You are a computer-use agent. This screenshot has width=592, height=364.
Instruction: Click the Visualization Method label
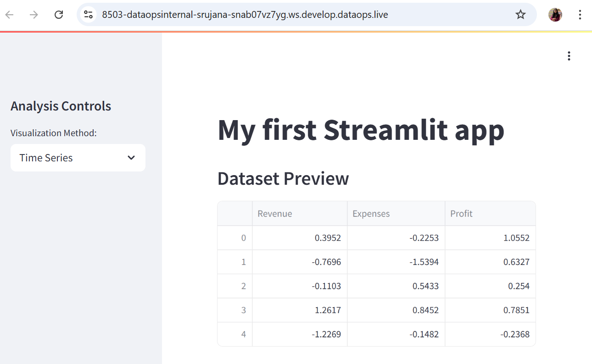[54, 133]
